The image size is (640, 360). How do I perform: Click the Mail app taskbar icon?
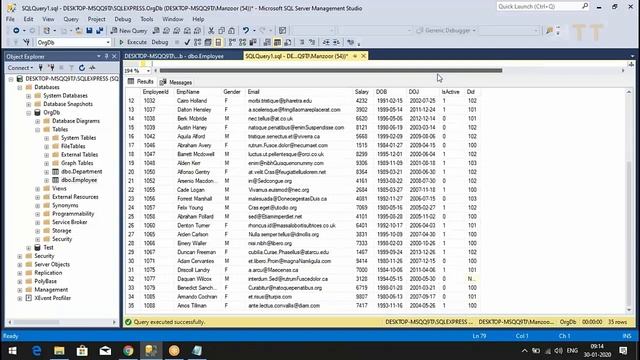pos(105,351)
